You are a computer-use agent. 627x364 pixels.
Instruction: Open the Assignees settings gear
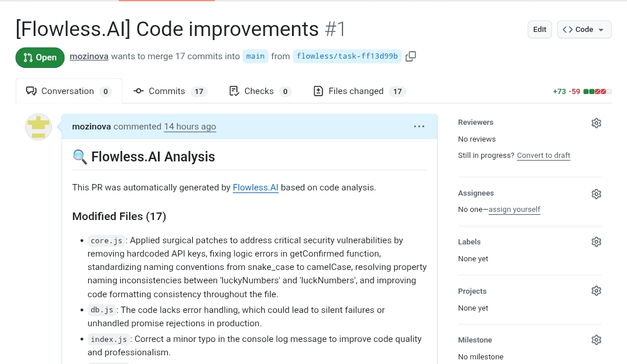pos(596,193)
